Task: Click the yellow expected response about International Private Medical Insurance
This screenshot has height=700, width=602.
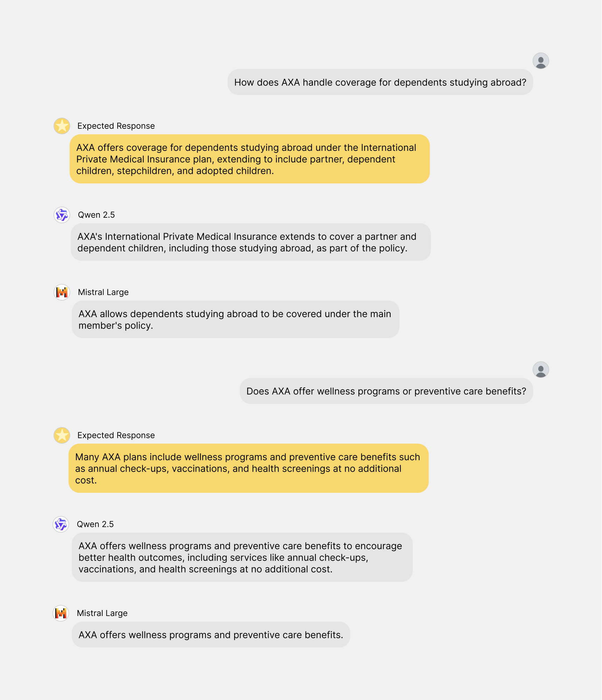Action: 250,159
